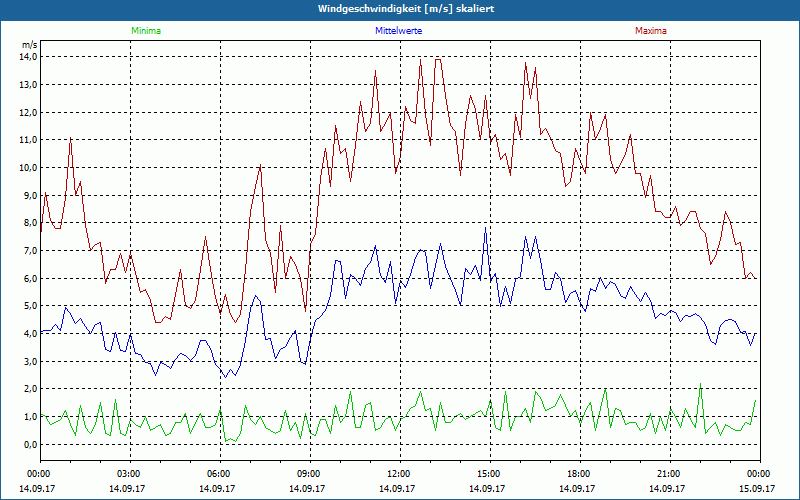Click the 3,0 y-axis value
This screenshot has width=800, height=500.
point(31,362)
